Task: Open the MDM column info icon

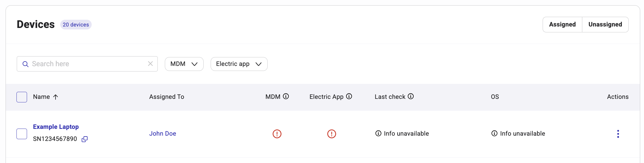Action: 286,96
